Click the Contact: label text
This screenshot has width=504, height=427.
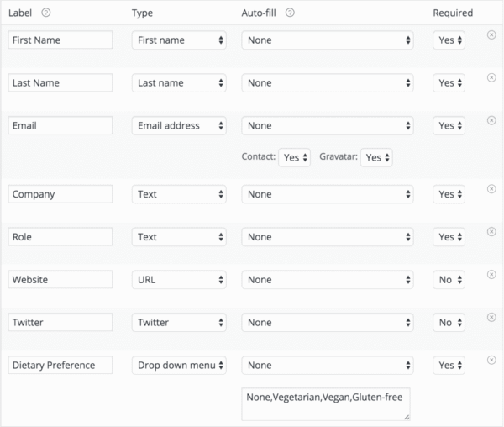[x=259, y=156]
